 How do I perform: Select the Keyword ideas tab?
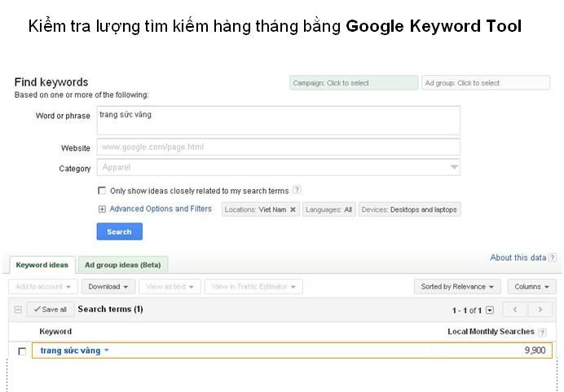pos(42,265)
